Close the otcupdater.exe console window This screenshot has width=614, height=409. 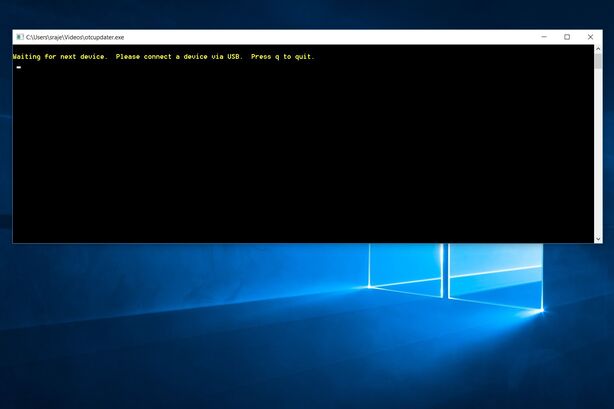point(590,37)
